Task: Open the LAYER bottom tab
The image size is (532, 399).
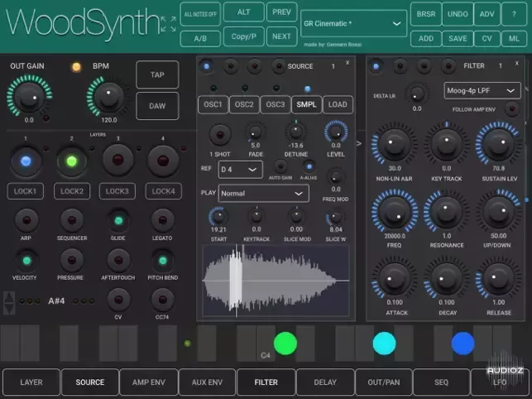Action: pyautogui.click(x=31, y=382)
